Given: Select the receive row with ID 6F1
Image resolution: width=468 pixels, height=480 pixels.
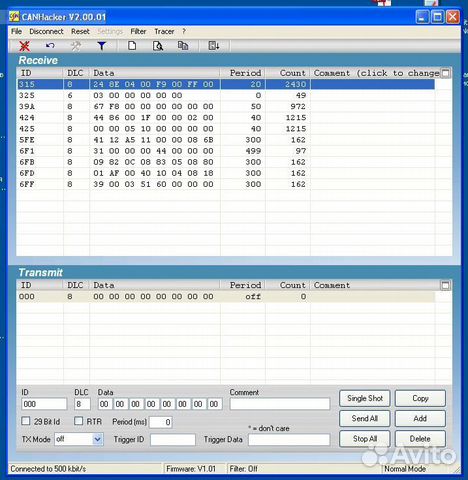Looking at the screenshot, I should point(226,151).
